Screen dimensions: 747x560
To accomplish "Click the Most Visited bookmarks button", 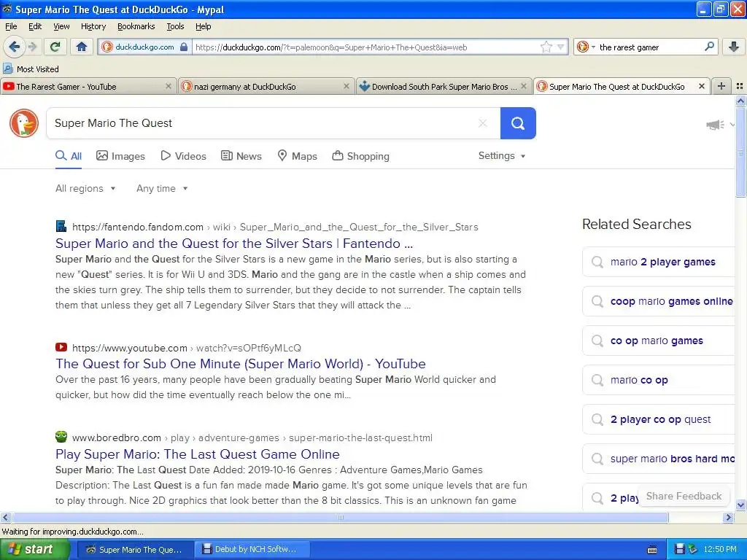I will click(31, 69).
